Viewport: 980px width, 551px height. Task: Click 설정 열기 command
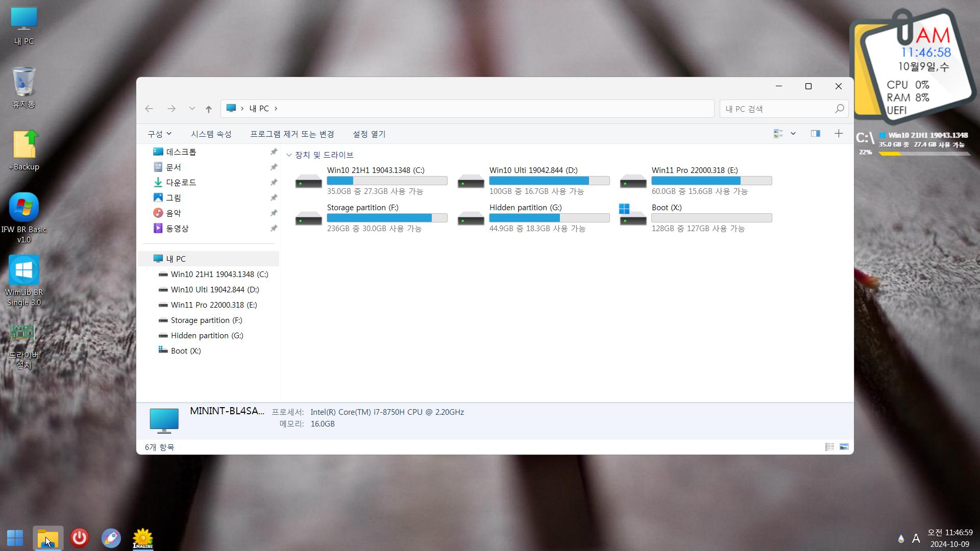(x=369, y=134)
